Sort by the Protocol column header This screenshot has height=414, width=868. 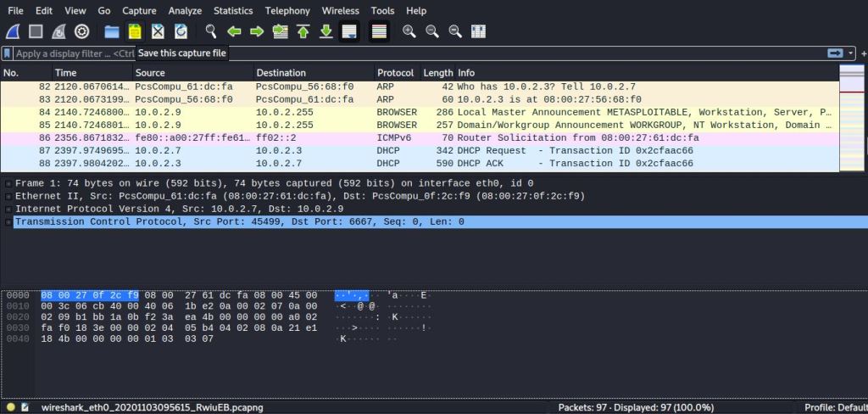click(396, 73)
